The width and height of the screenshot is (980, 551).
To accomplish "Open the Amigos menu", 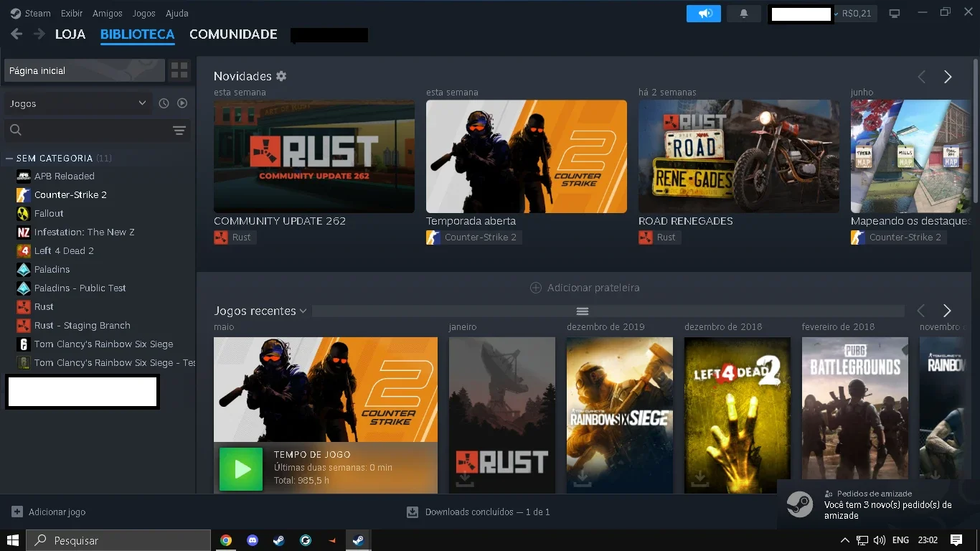I will point(108,13).
